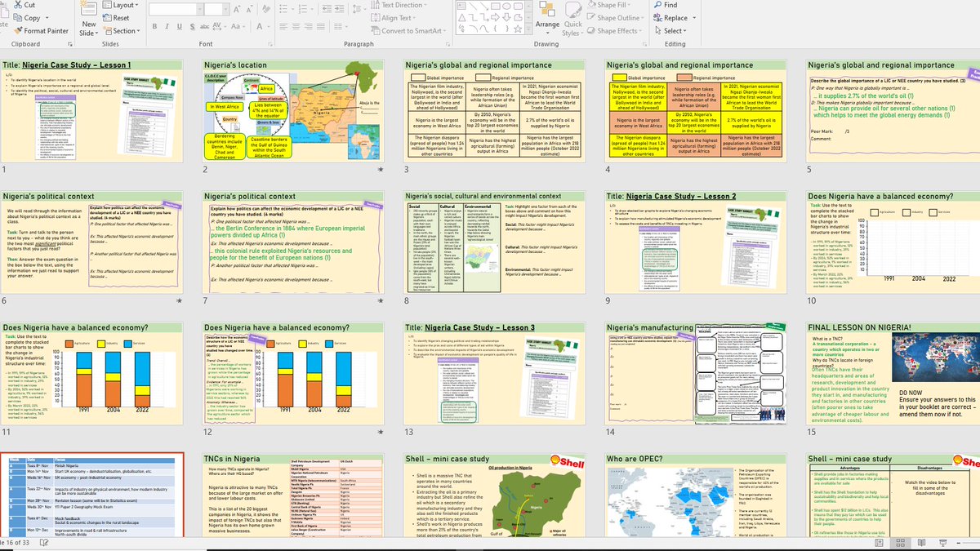Image resolution: width=980 pixels, height=551 pixels.
Task: Click Increase List Level icon
Action: 340,9
